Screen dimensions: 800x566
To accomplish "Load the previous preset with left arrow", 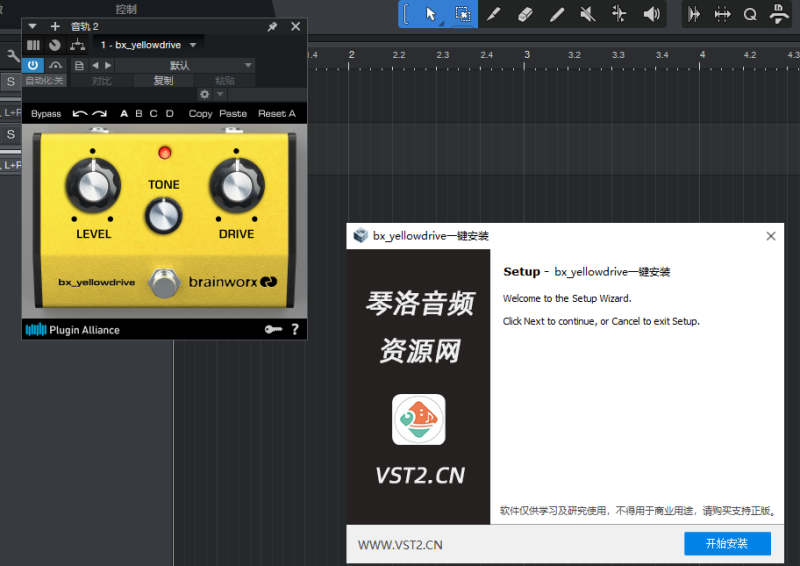I will pos(95,65).
